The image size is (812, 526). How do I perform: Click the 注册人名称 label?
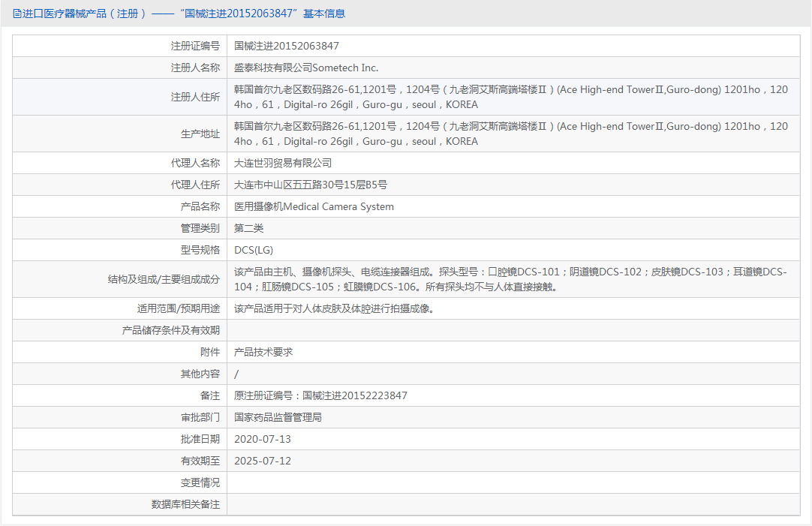[195, 68]
